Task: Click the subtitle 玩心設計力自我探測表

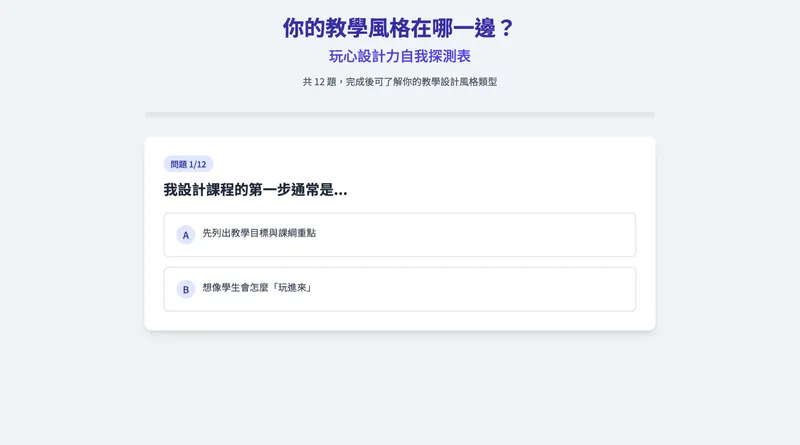Action: pyautogui.click(x=400, y=56)
